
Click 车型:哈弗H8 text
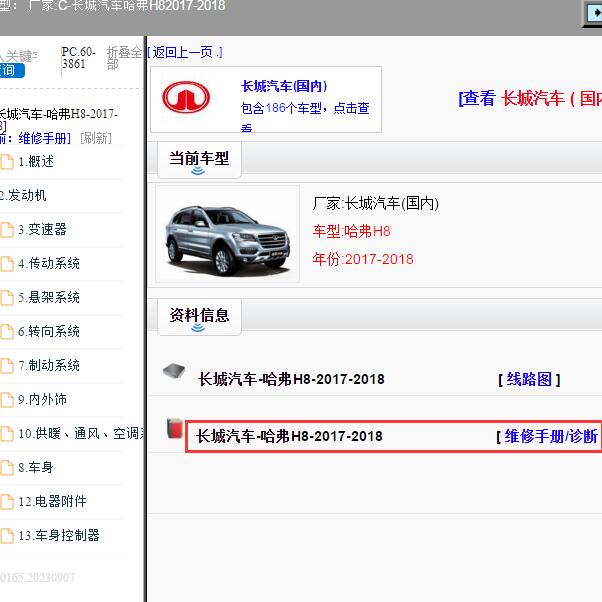[x=351, y=232]
